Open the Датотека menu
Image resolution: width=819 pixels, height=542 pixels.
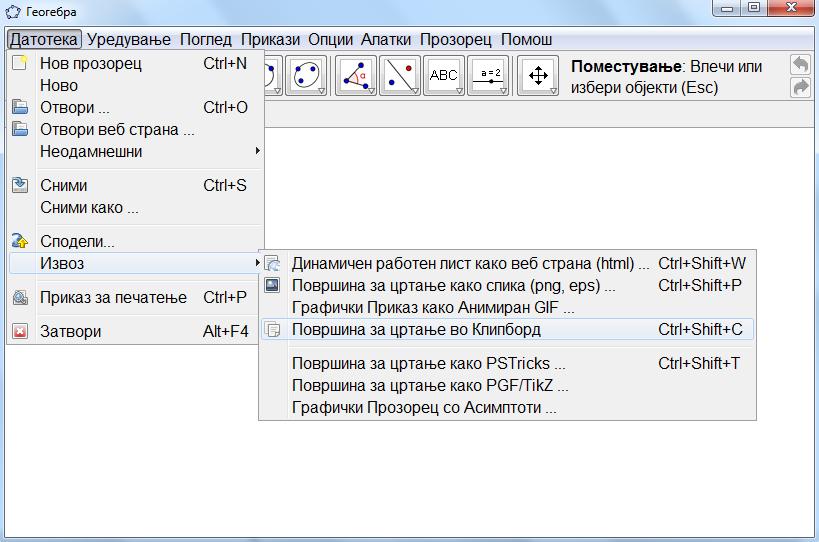point(44,39)
